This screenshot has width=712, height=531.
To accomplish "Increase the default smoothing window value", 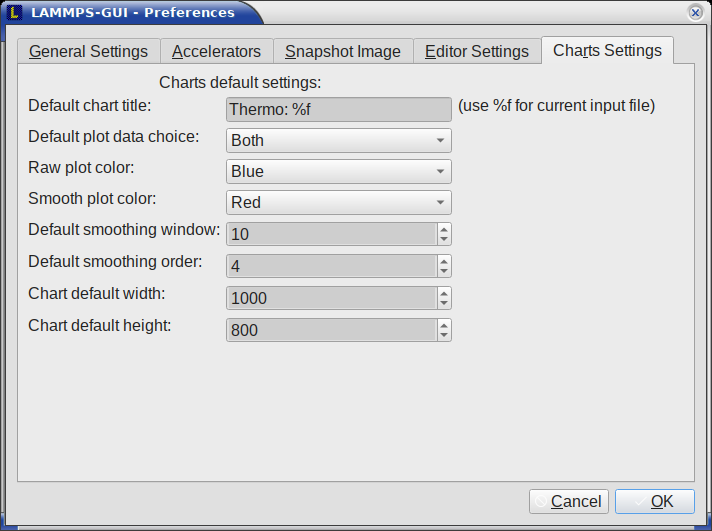I will click(444, 229).
